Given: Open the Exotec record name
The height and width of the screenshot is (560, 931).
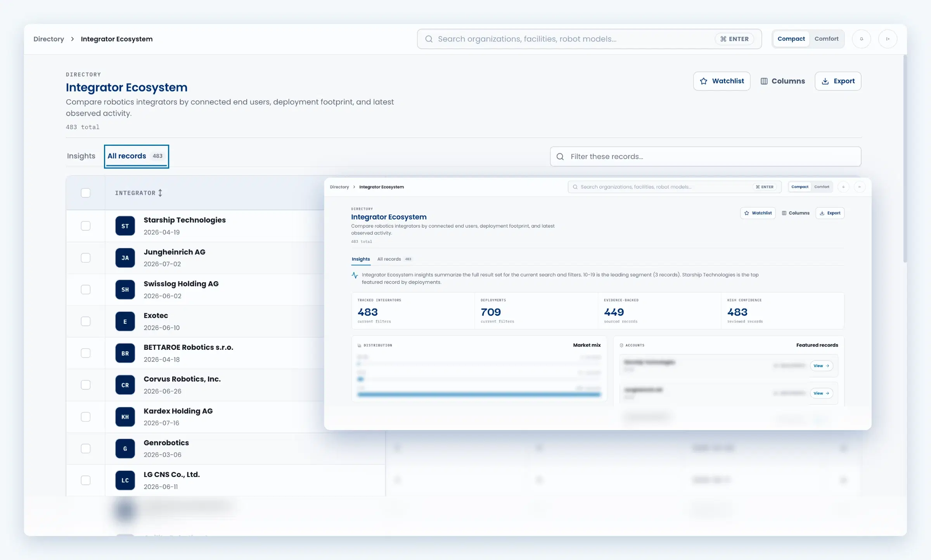Looking at the screenshot, I should pos(156,315).
